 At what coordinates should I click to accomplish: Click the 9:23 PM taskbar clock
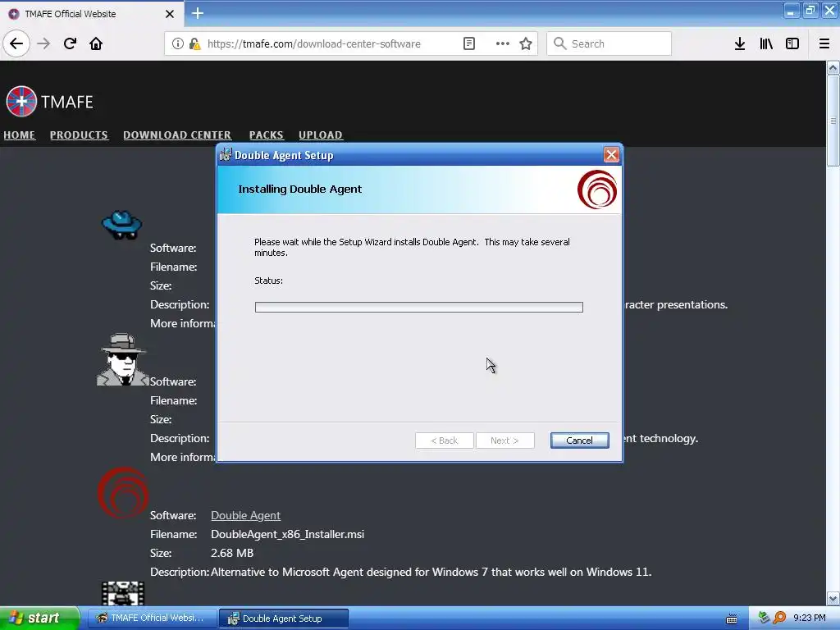click(x=810, y=619)
